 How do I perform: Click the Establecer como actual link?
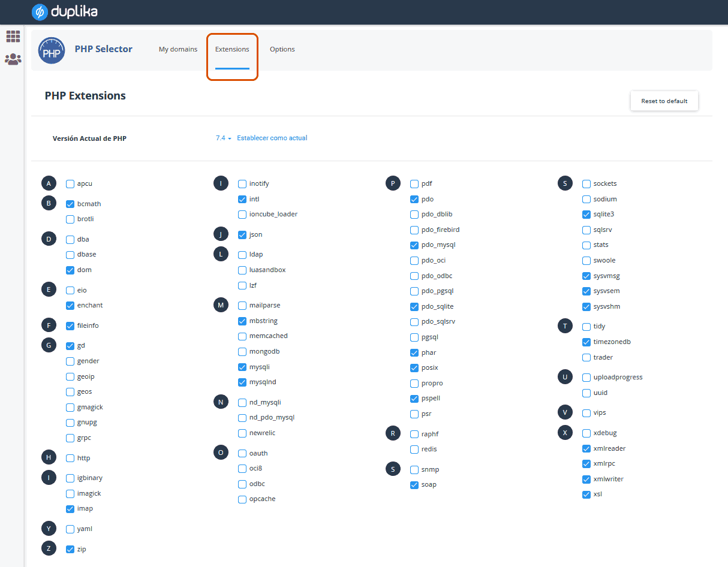[272, 138]
